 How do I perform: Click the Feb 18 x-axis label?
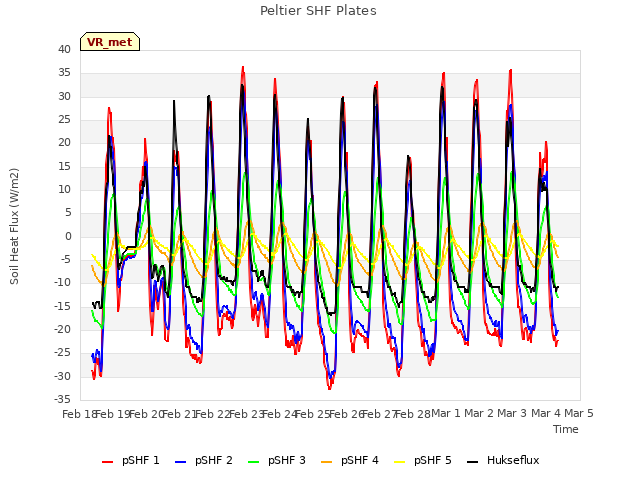pyautogui.click(x=79, y=414)
